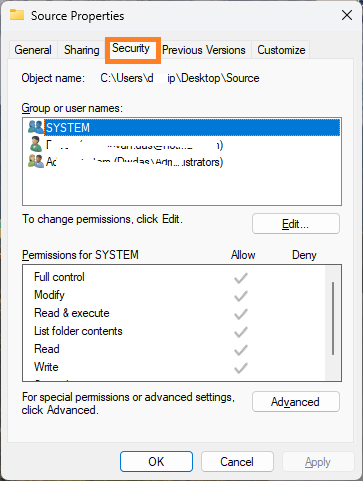Click the permissions list scrollbar
Viewport: 363px width, 481px height.
point(333,318)
